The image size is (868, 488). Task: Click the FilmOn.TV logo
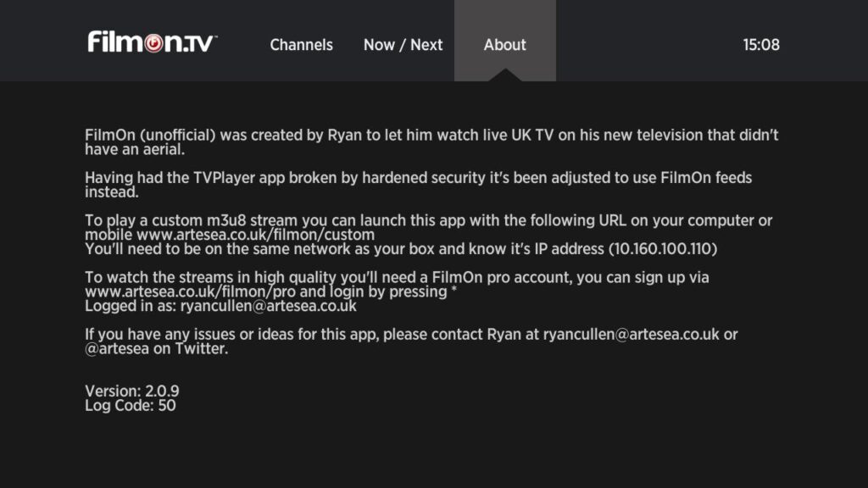pos(153,42)
